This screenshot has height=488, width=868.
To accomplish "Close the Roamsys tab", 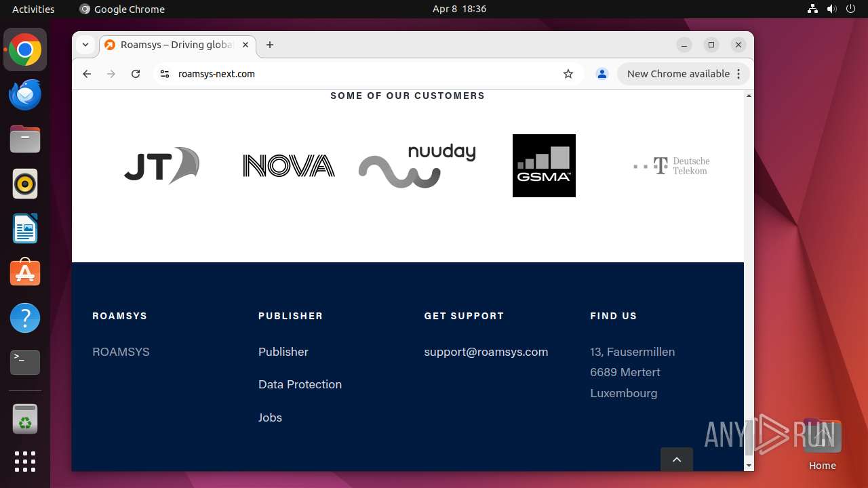I will click(245, 45).
